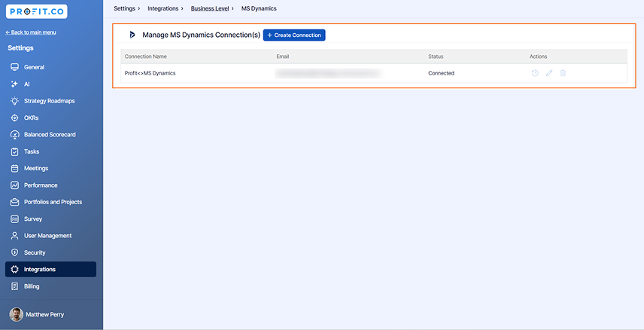The image size is (644, 330).
Task: Click Settings in the breadcrumb
Action: tap(124, 8)
